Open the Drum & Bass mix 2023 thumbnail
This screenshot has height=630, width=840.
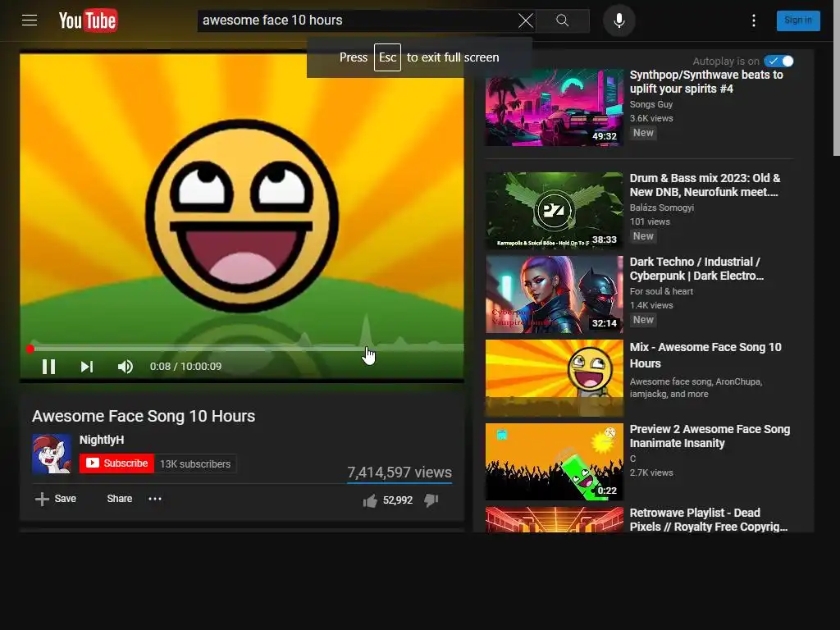click(x=554, y=211)
